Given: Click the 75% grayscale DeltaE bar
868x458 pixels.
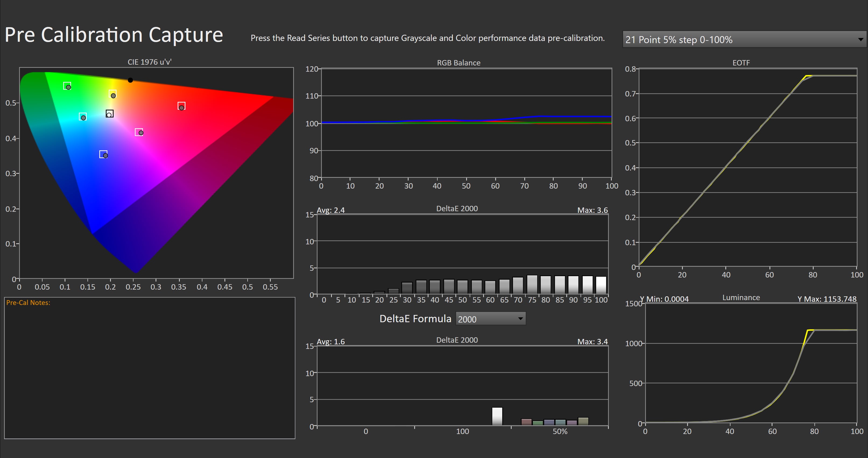Looking at the screenshot, I should (x=532, y=285).
